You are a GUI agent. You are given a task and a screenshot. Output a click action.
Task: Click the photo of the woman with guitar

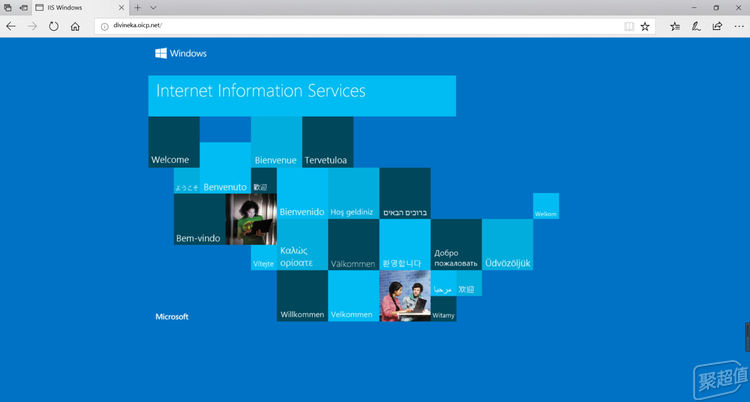[x=251, y=219]
